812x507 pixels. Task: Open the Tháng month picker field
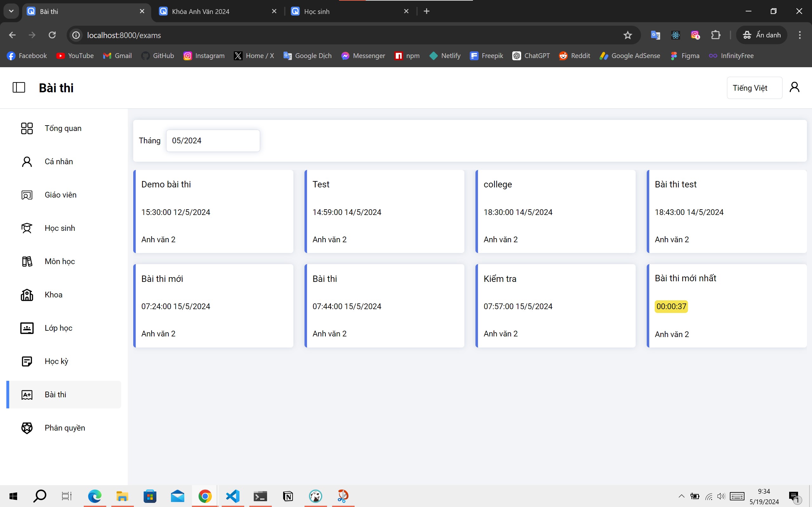(213, 140)
